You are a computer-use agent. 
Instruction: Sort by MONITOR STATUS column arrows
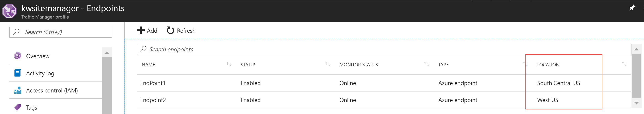(x=427, y=64)
